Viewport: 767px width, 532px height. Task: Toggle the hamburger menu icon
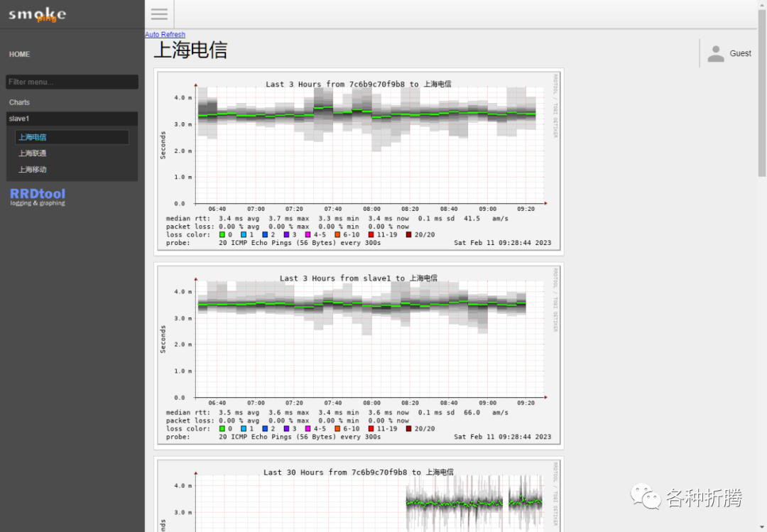tap(159, 13)
